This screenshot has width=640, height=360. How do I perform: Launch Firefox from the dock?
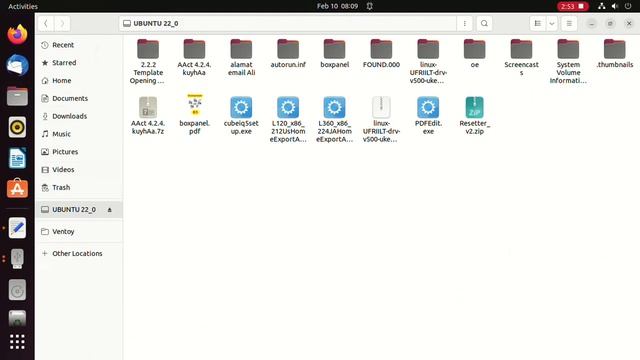[17, 34]
